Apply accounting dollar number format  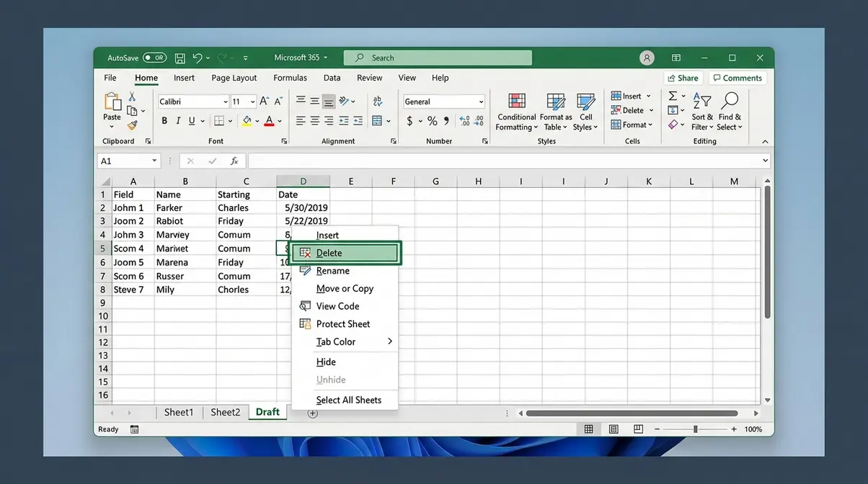[x=409, y=121]
